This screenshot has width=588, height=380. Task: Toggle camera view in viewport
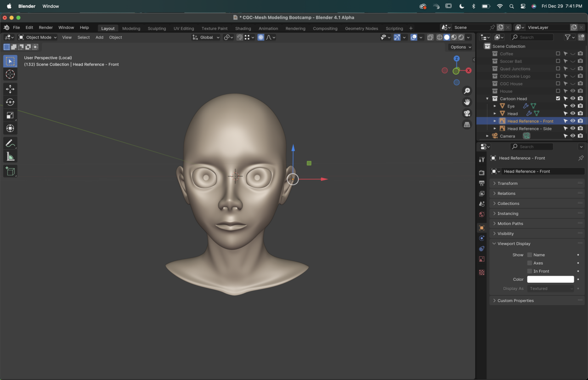467,113
